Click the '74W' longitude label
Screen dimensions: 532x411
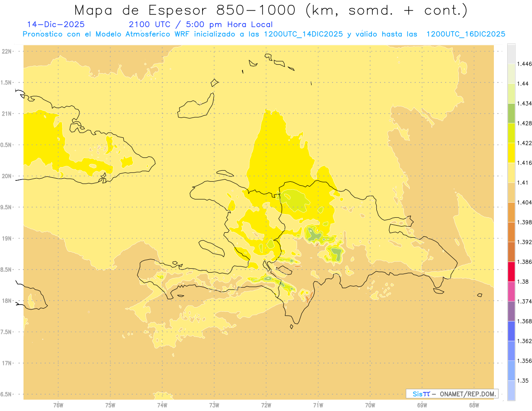[x=162, y=405]
